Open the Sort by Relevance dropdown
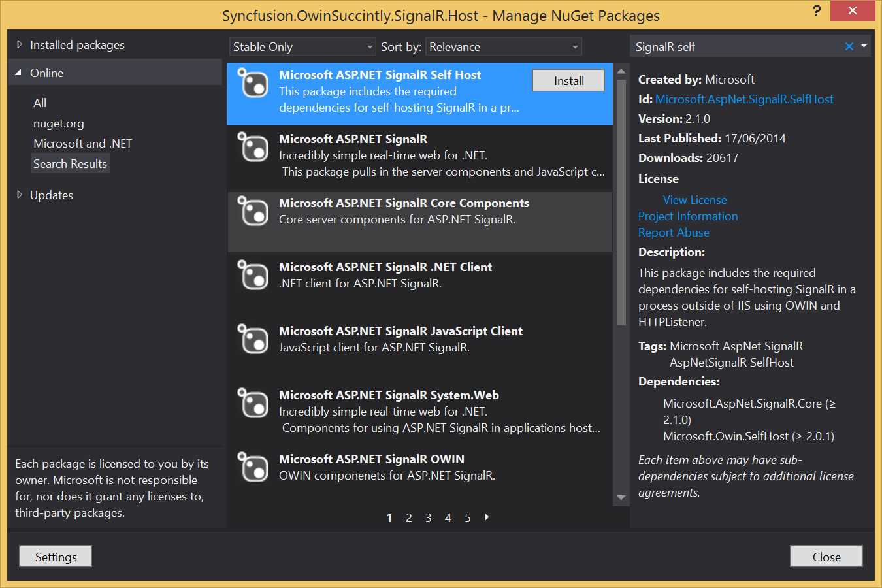882x588 pixels. [503, 46]
